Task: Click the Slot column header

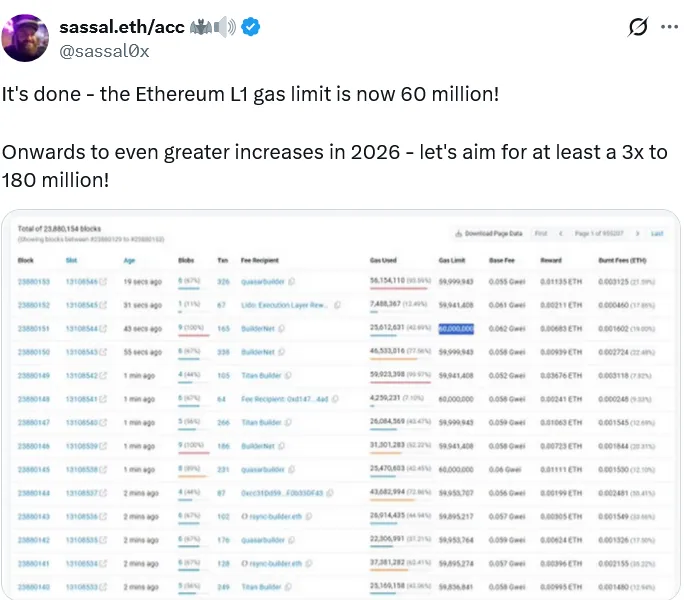Action: point(71,258)
